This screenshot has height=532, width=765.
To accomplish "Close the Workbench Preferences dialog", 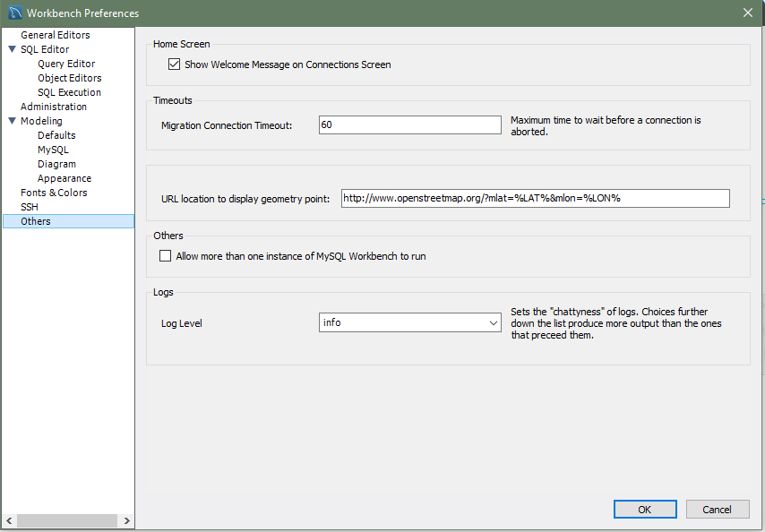I will coord(748,13).
